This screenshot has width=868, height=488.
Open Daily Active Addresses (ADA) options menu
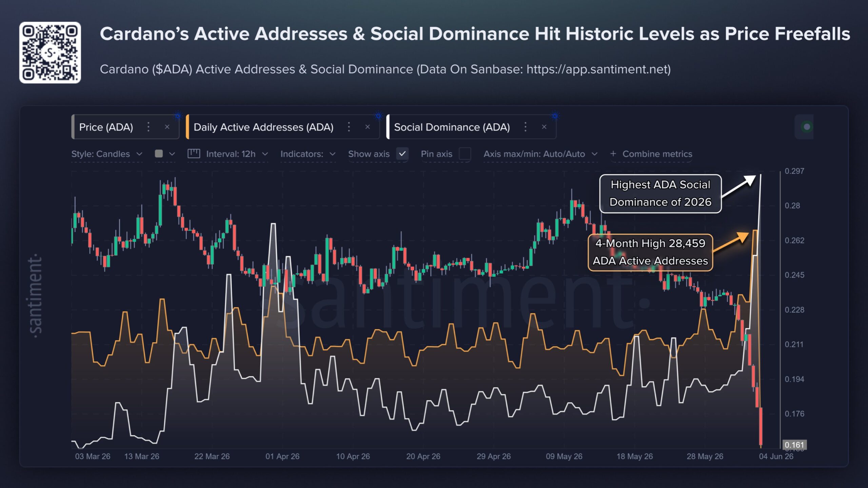click(x=349, y=127)
